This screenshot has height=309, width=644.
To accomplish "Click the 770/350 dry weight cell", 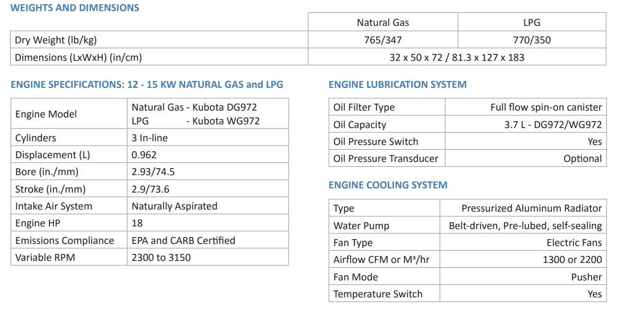I will (532, 40).
